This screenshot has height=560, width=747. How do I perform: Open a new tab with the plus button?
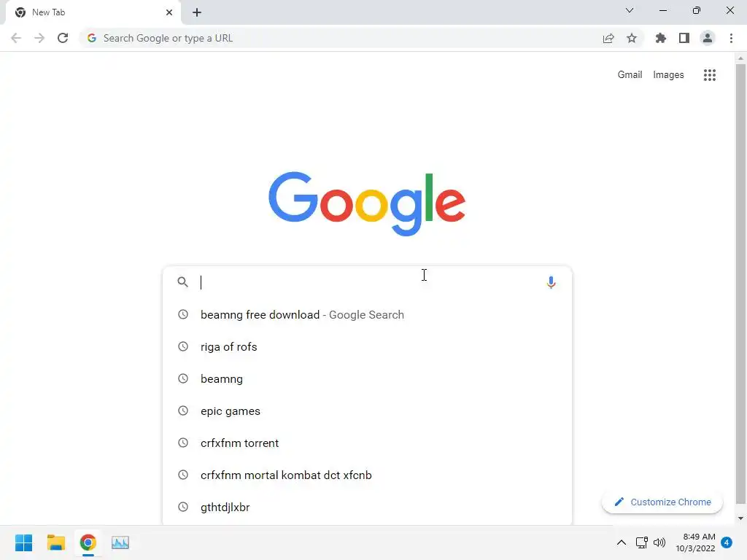[x=197, y=12]
